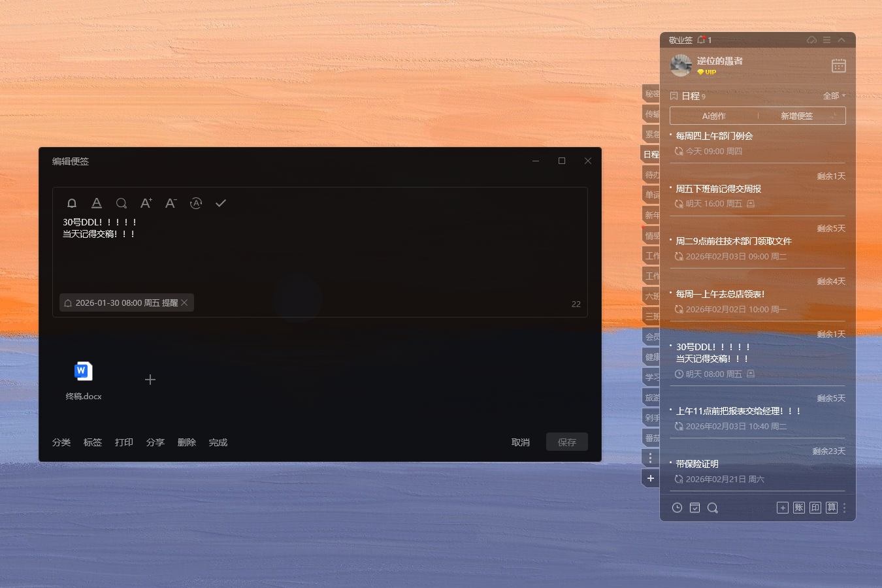Toggle the checkmark complete icon in editor toolbar
The image size is (882, 588).
pos(221,203)
